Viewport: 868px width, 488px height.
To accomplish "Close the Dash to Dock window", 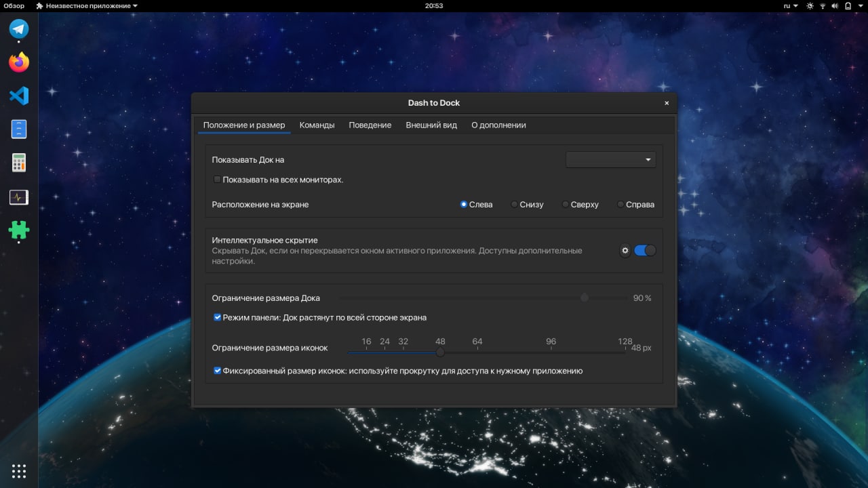I will coord(667,103).
